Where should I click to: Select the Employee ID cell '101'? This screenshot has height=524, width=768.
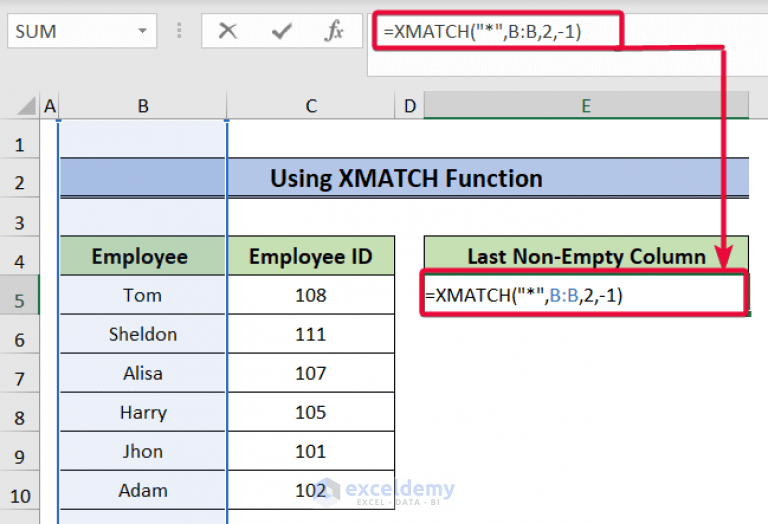(311, 451)
